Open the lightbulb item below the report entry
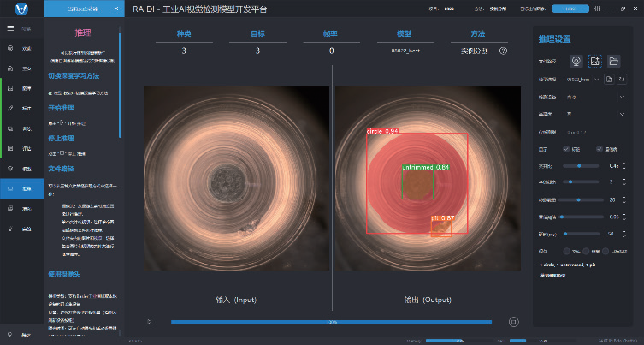 [21, 229]
